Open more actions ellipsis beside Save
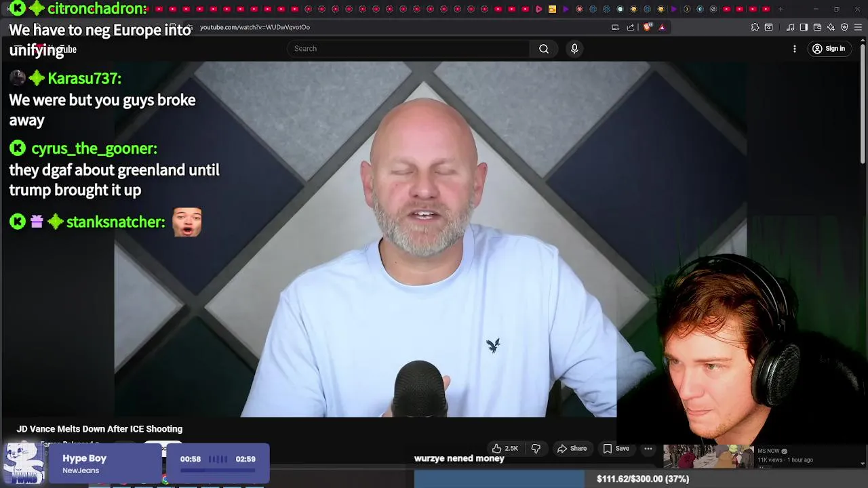This screenshot has width=868, height=488. tap(648, 448)
